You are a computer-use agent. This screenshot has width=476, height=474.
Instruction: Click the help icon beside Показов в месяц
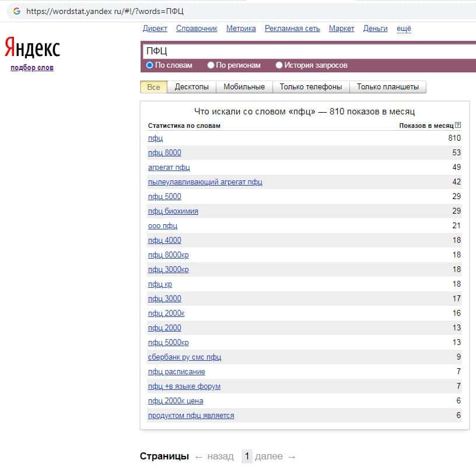(x=458, y=126)
